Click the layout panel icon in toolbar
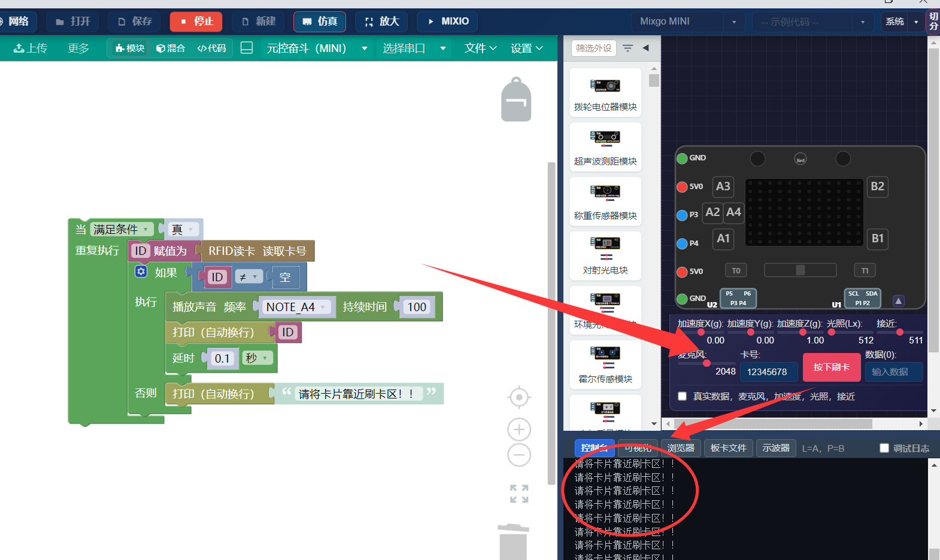Image resolution: width=940 pixels, height=560 pixels. click(x=247, y=48)
